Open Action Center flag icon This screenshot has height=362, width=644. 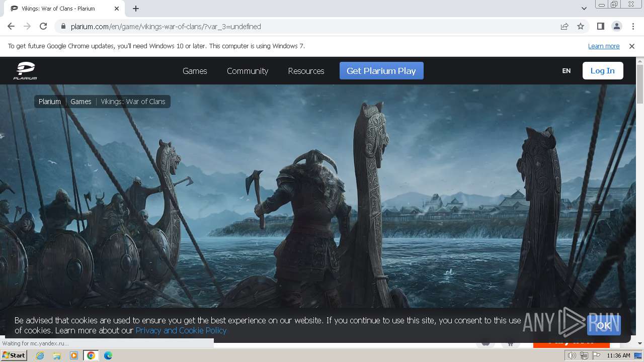(596, 355)
